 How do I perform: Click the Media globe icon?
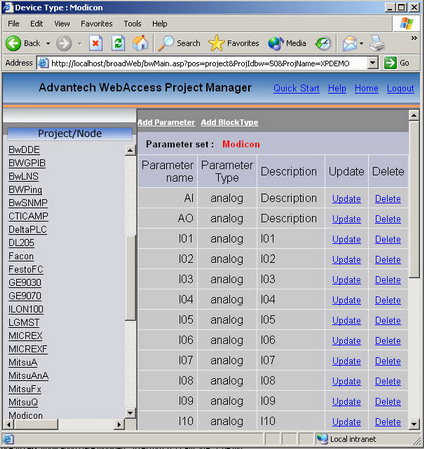(276, 43)
